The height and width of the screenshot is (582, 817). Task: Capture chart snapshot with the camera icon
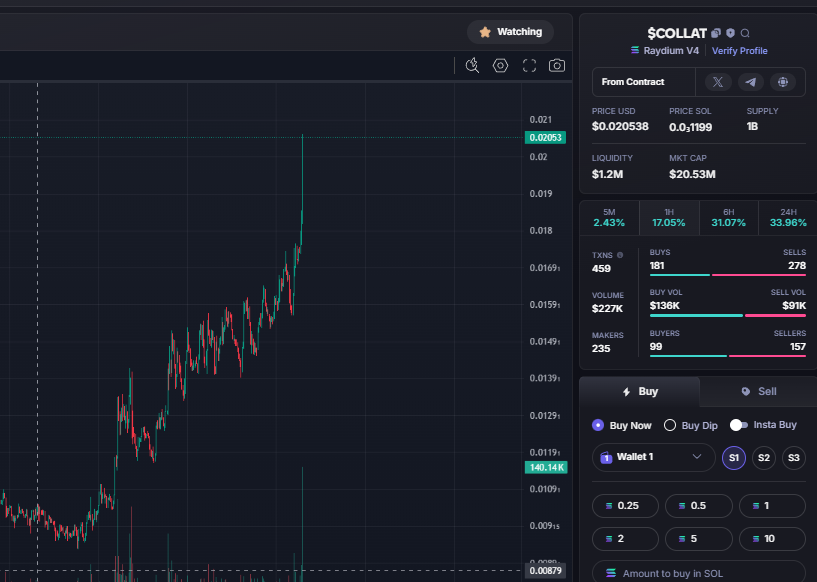click(556, 65)
